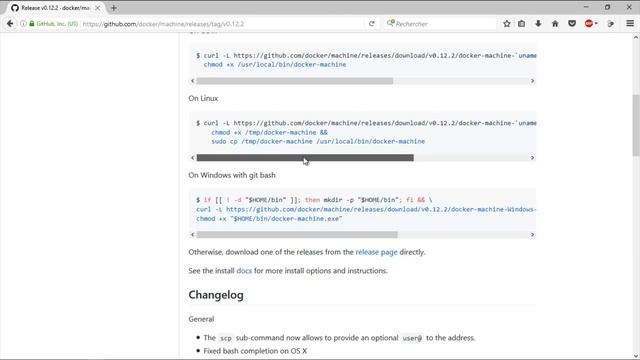Focus the github.com URL address bar
Image resolution: width=640 pixels, height=360 pixels.
click(x=222, y=24)
